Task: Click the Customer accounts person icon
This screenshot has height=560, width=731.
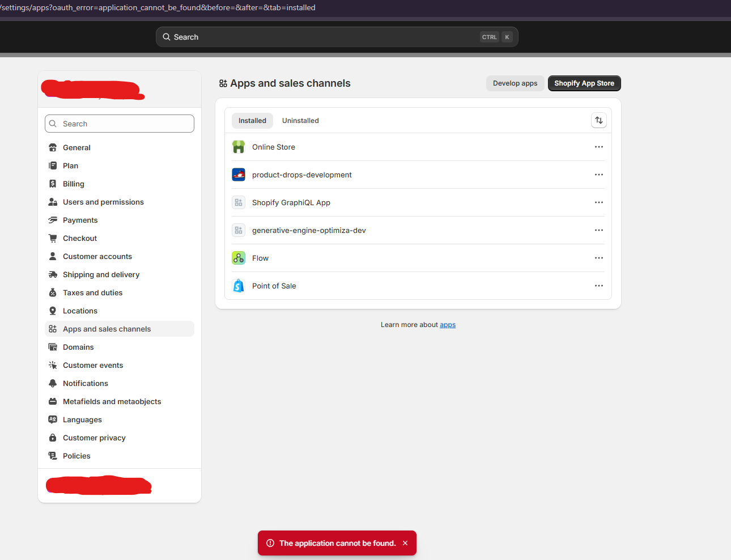Action: pyautogui.click(x=53, y=256)
